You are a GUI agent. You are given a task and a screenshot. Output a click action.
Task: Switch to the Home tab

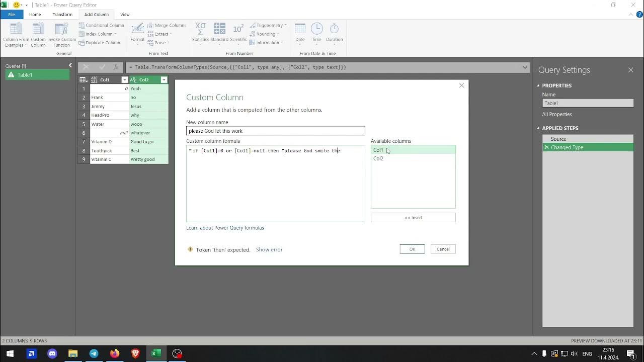click(35, 15)
